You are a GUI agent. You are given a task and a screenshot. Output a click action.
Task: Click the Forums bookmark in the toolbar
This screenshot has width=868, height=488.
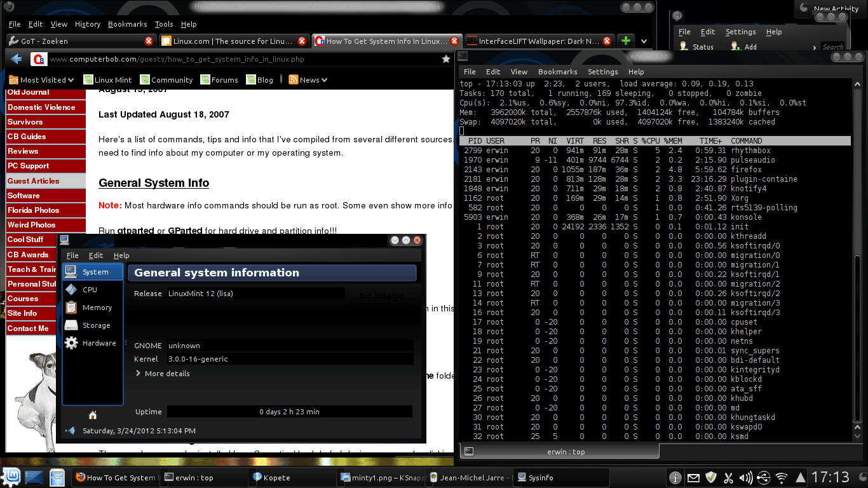coord(219,80)
